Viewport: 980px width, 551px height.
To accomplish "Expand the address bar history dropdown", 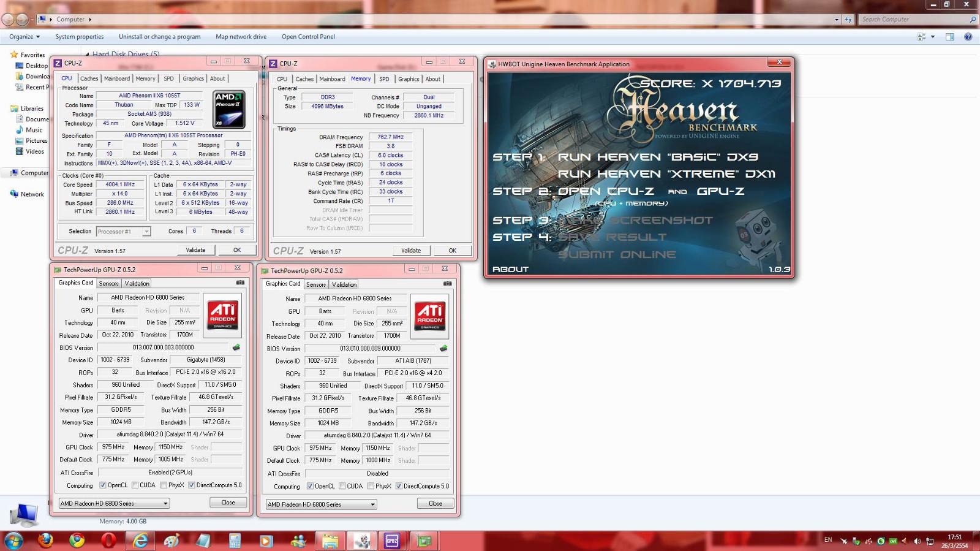I will coord(837,20).
